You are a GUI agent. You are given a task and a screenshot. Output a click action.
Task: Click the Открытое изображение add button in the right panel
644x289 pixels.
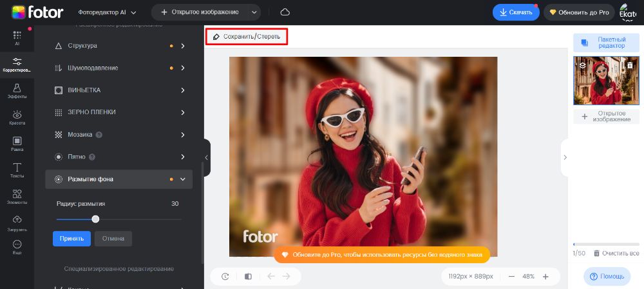coord(606,117)
